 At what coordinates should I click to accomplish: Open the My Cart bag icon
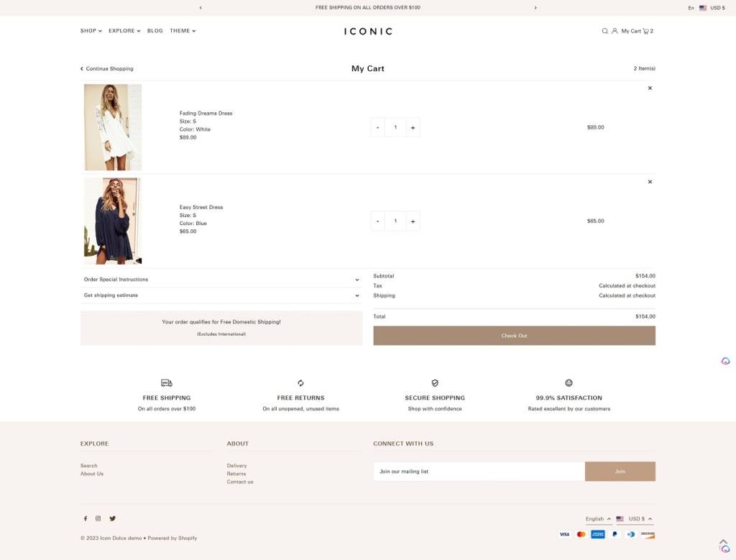coord(646,31)
